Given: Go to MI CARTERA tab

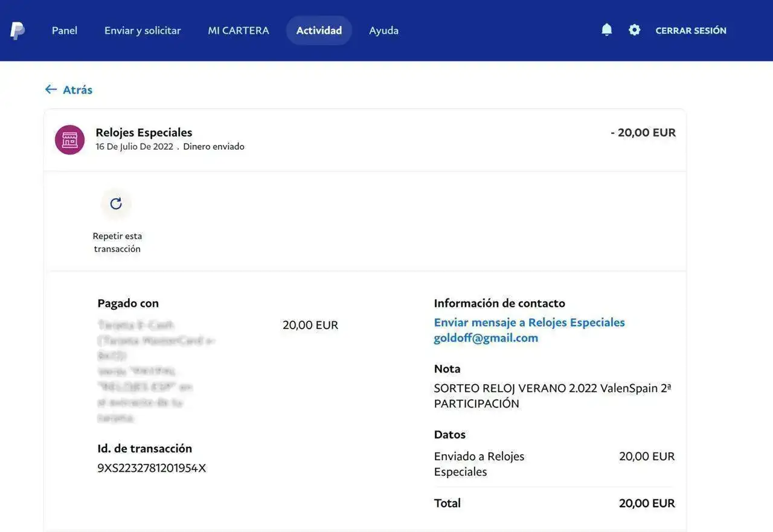Looking at the screenshot, I should [x=239, y=30].
